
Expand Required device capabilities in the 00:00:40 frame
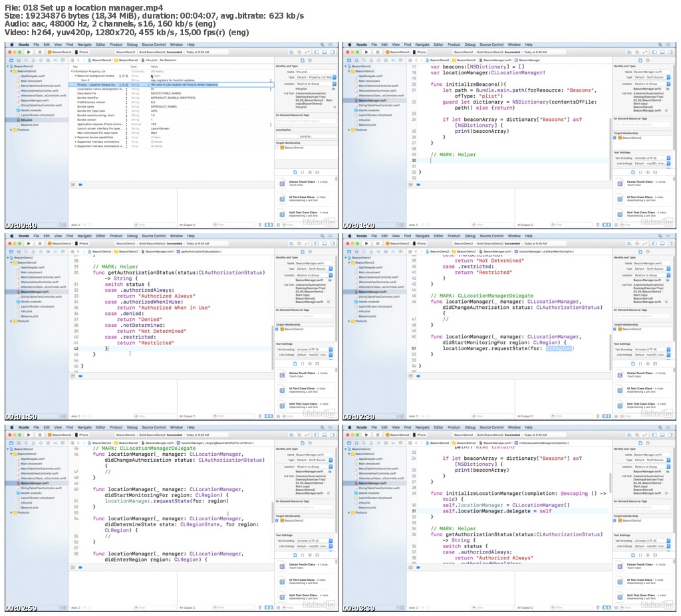point(75,137)
